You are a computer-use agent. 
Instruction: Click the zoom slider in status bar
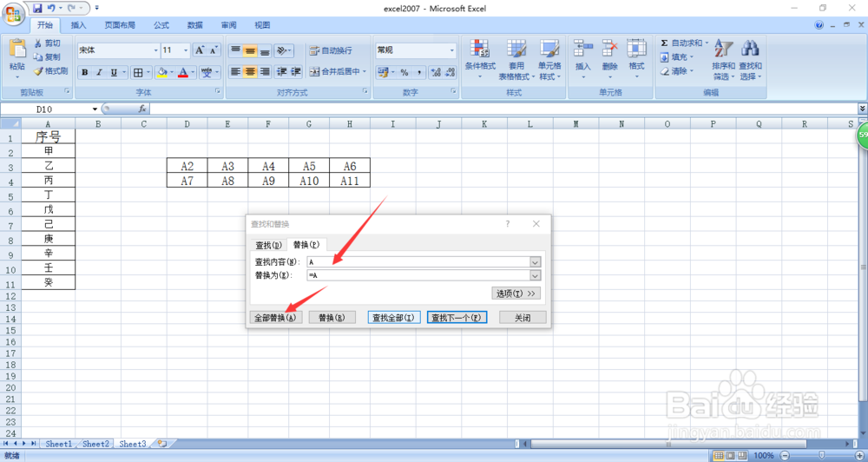pos(822,455)
